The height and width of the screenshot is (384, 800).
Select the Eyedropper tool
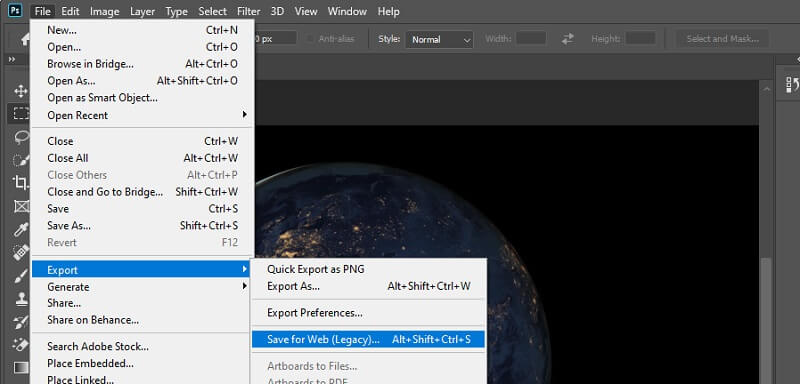tap(21, 229)
